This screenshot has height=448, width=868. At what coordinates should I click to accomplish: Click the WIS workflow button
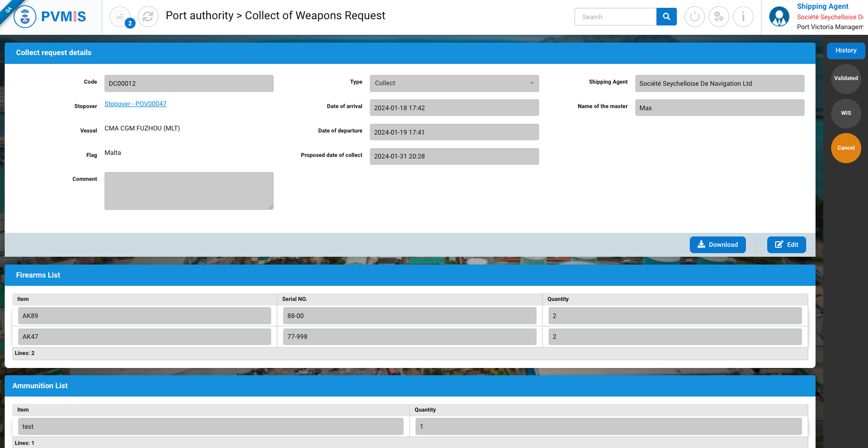846,113
